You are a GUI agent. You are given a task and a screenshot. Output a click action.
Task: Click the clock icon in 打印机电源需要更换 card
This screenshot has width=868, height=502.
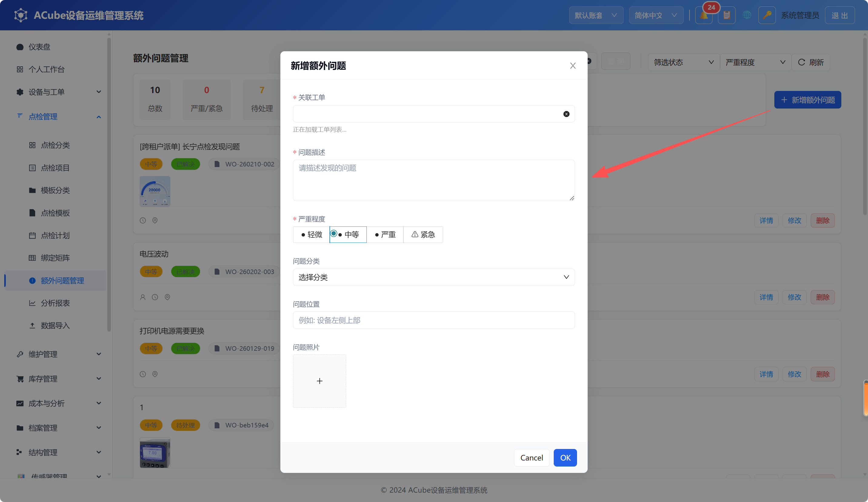pos(143,374)
